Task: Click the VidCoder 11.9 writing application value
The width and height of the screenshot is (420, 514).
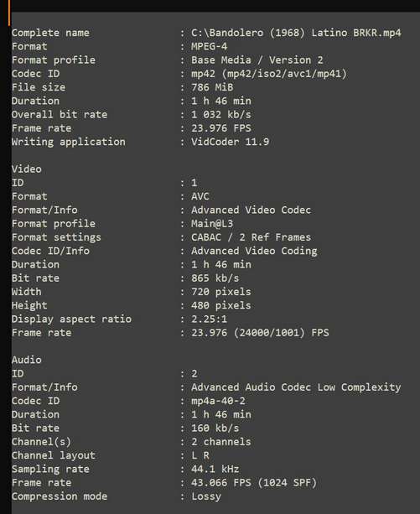Action: (230, 142)
